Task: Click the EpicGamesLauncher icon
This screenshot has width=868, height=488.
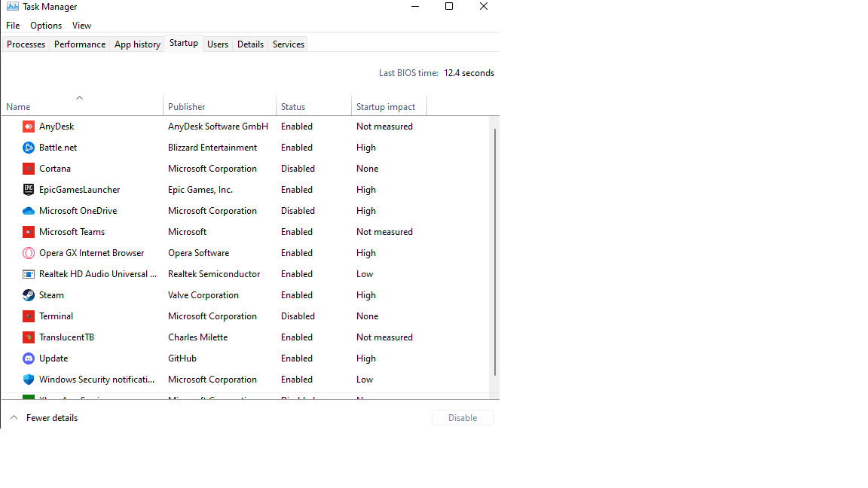Action: click(x=28, y=190)
